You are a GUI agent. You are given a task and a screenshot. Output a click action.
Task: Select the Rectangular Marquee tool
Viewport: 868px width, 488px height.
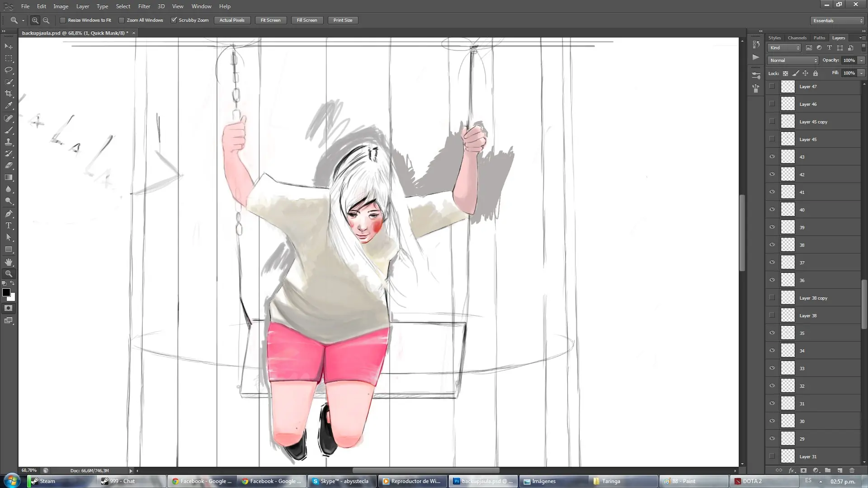[x=9, y=58]
